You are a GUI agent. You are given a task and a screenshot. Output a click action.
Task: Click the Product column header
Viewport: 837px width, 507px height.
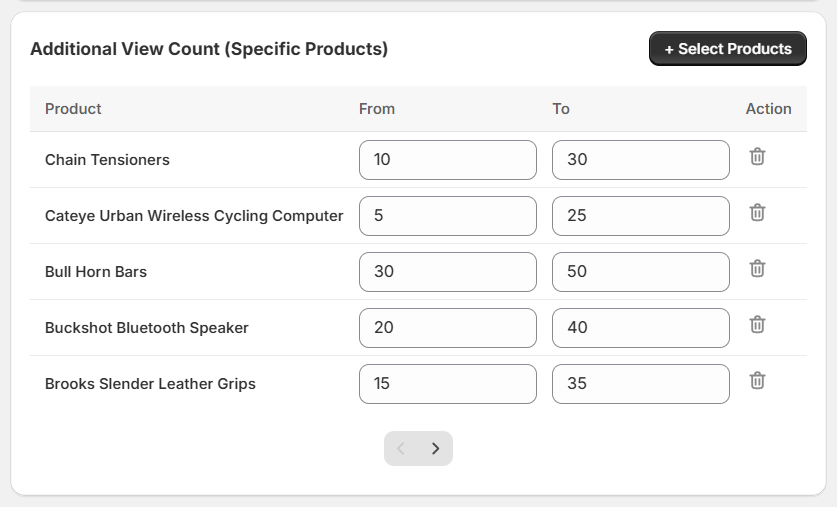[73, 109]
